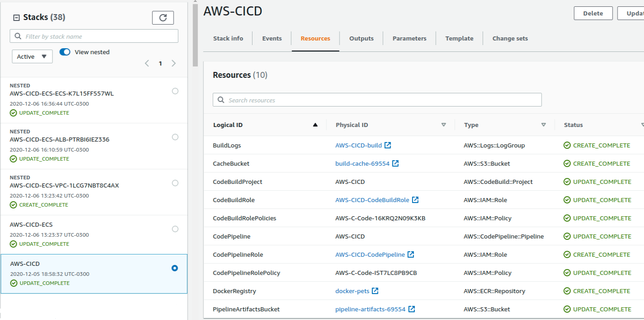This screenshot has width=644, height=320.
Task: Click the CodePipelineRolePolicy logical ID cell
Action: [x=247, y=273]
